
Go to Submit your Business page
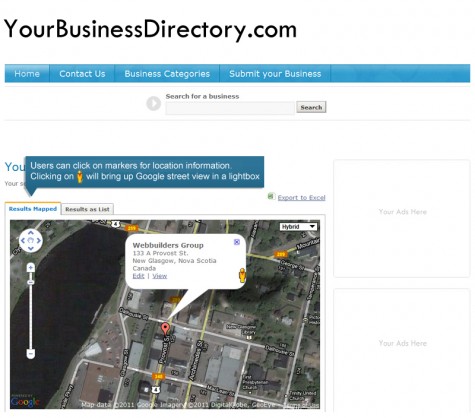[x=275, y=74]
